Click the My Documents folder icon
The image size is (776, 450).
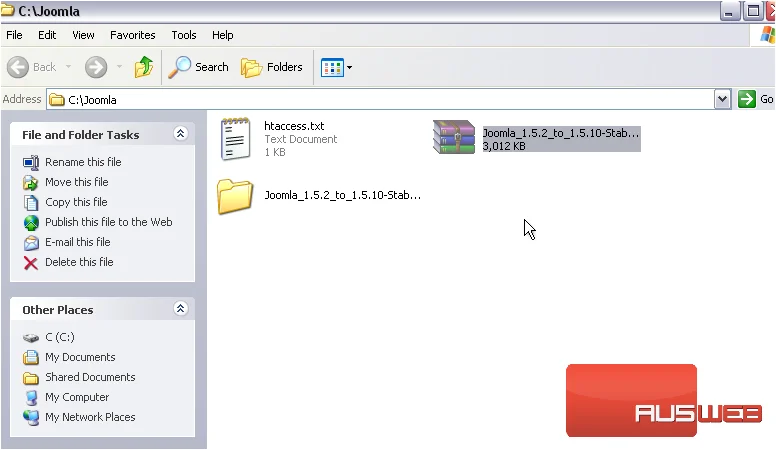[x=31, y=357]
